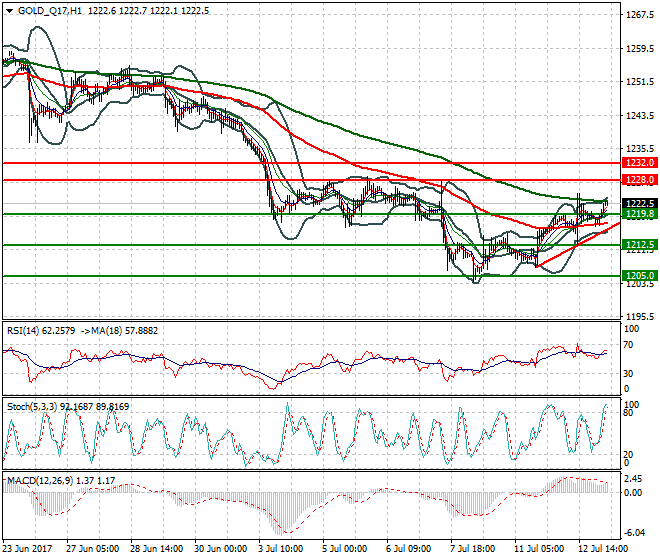Select the RSI(14) 62.2579 indicator label

(41, 331)
